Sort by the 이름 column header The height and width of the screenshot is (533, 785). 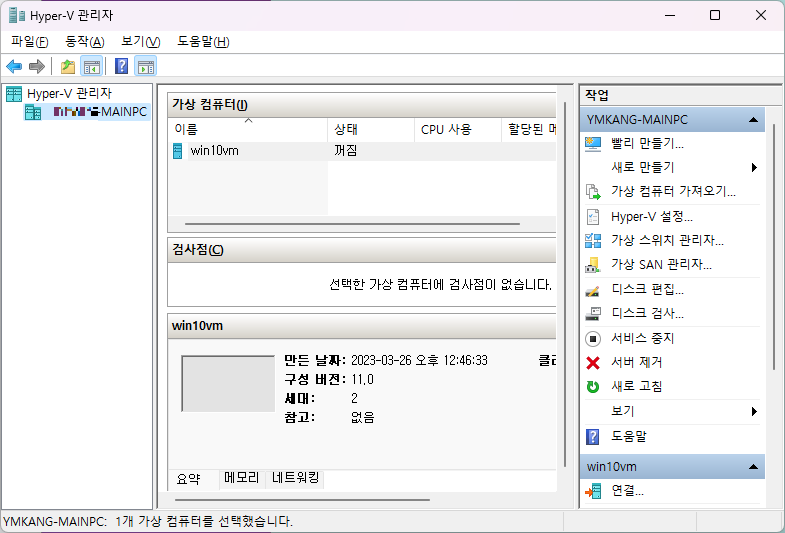coord(248,130)
